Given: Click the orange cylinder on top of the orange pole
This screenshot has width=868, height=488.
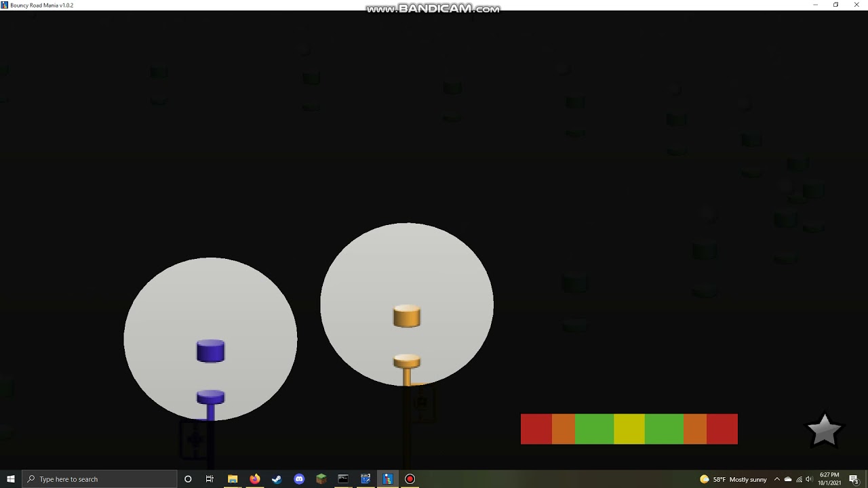Looking at the screenshot, I should 407,361.
